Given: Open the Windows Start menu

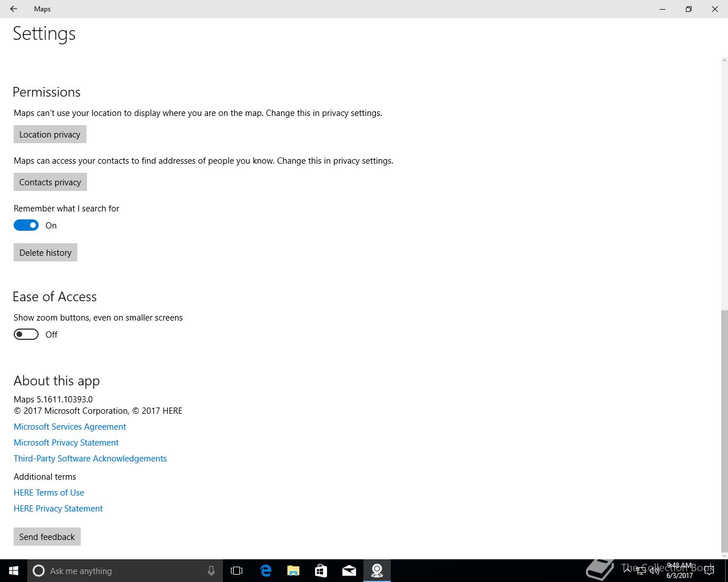Looking at the screenshot, I should pyautogui.click(x=14, y=571).
